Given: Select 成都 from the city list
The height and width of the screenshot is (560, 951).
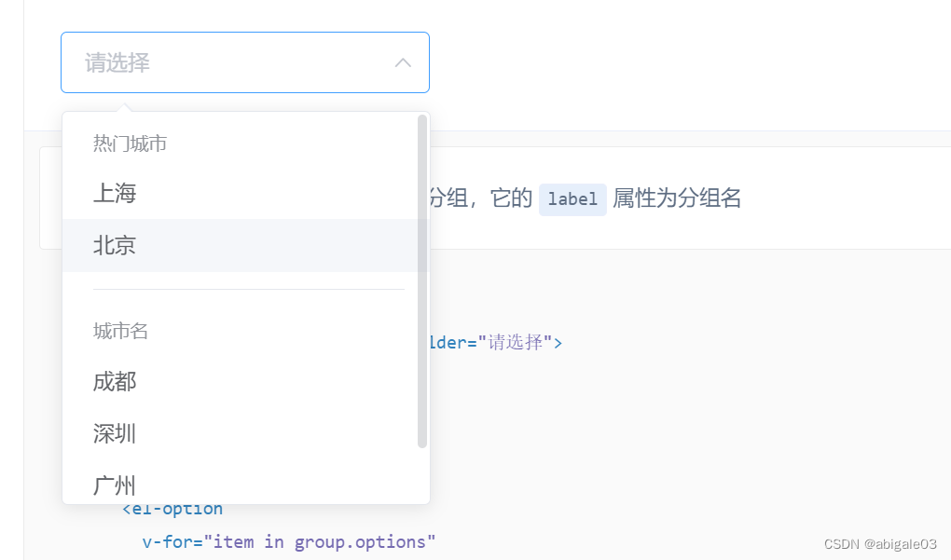Looking at the screenshot, I should [241, 382].
